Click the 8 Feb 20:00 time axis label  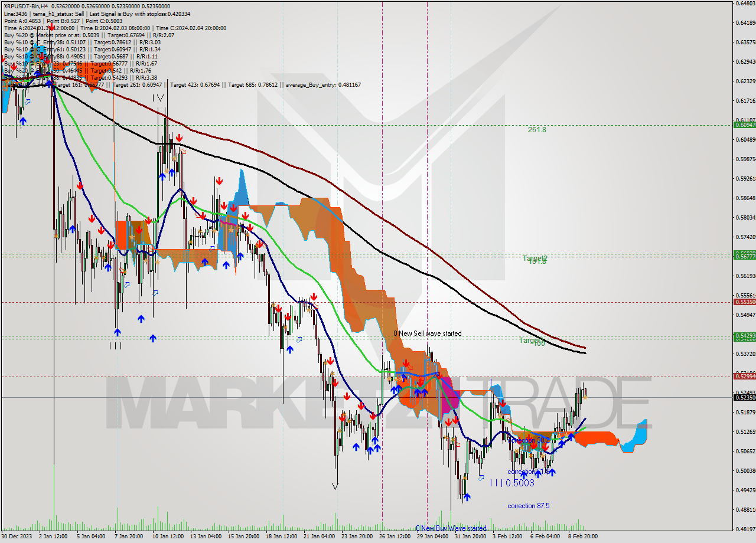[x=583, y=537]
